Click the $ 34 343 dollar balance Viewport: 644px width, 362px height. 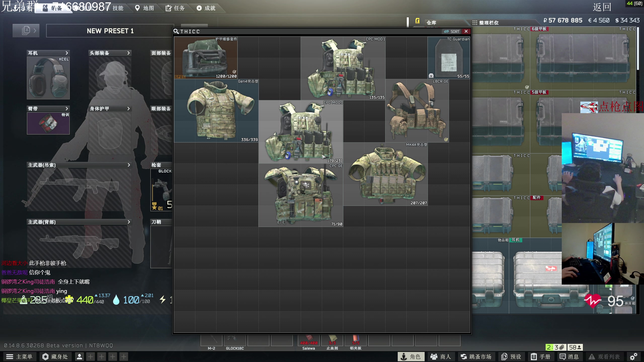[627, 20]
